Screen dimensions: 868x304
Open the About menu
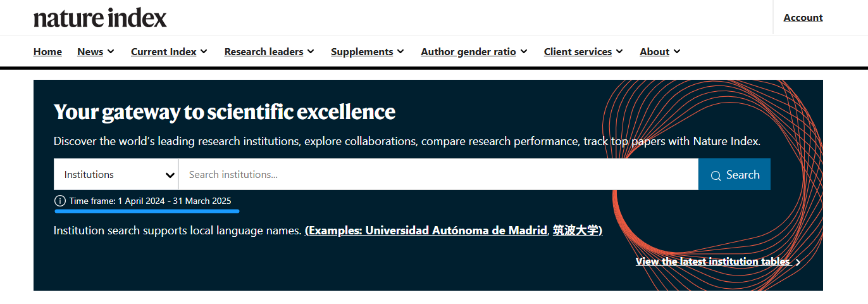(x=660, y=52)
